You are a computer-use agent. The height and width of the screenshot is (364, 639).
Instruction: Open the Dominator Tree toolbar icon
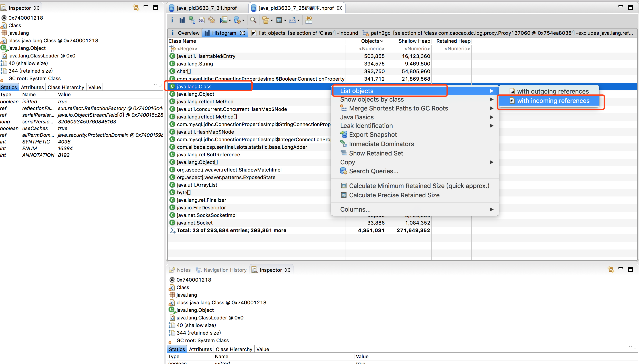192,20
